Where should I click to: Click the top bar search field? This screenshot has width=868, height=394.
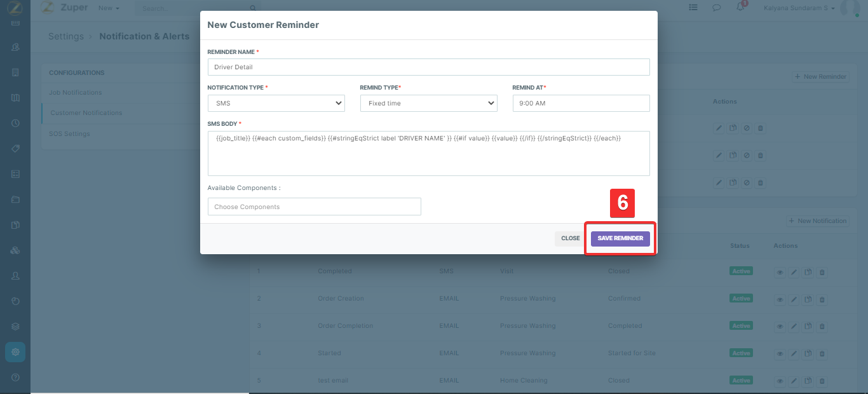(x=193, y=8)
